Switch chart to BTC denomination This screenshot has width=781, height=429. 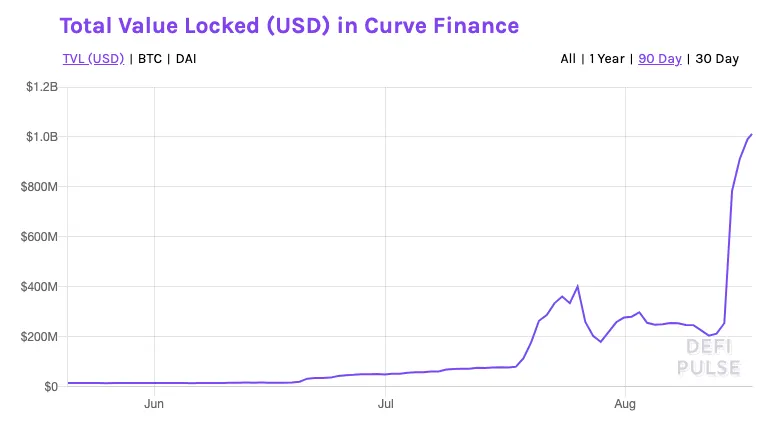(x=150, y=59)
